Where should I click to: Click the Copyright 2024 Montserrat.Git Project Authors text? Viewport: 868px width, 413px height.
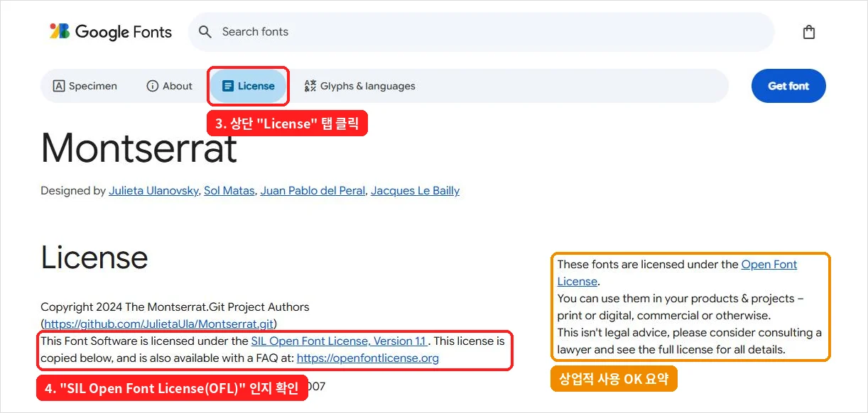click(175, 307)
